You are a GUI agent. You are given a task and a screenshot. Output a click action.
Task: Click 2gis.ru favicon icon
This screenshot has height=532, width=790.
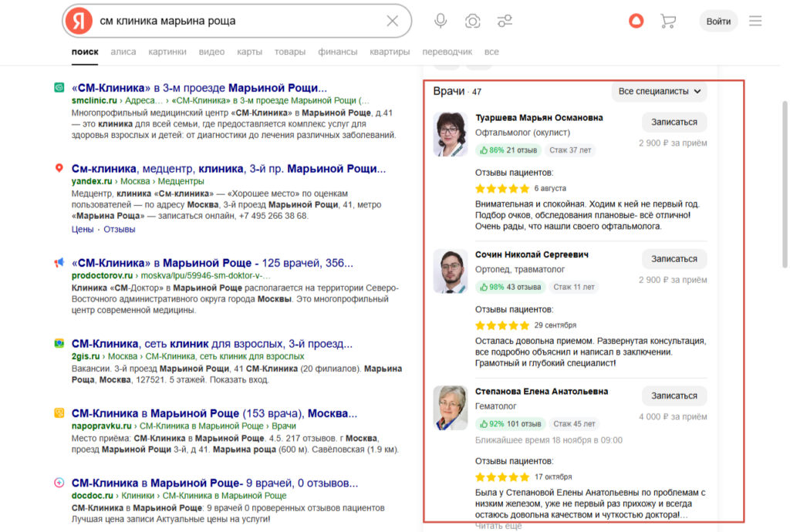[x=59, y=343]
